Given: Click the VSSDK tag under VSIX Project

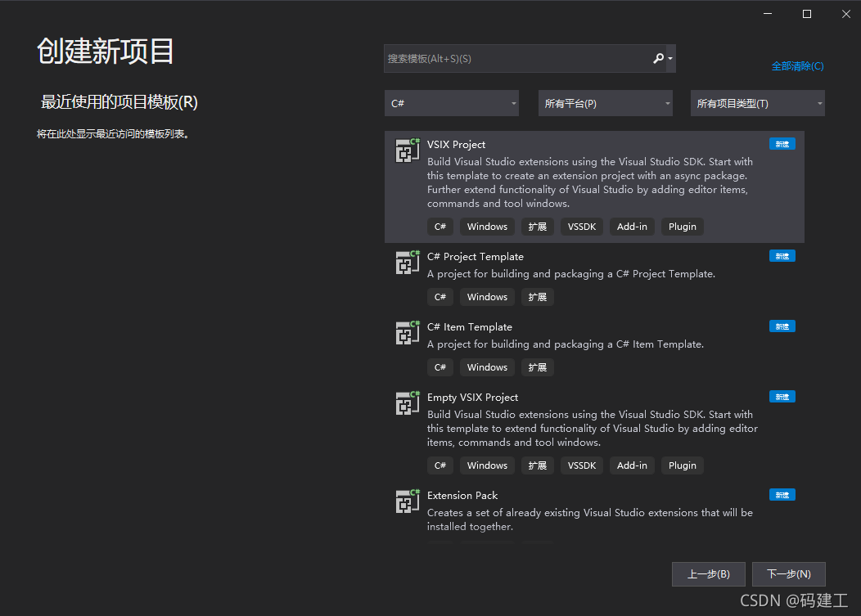Looking at the screenshot, I should (x=582, y=227).
